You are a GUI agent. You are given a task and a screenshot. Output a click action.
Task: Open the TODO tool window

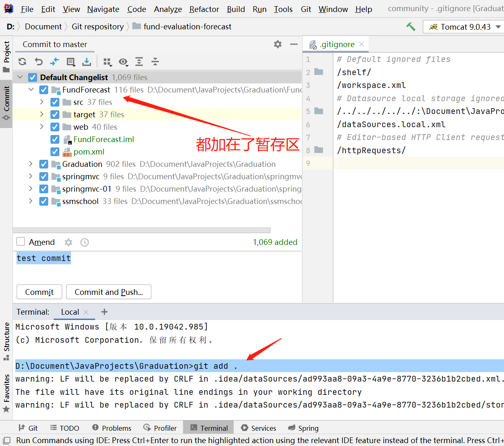[64, 428]
